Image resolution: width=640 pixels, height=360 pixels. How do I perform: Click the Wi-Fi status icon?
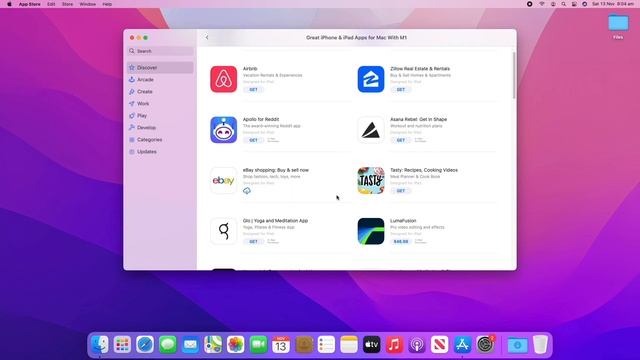[542, 4]
